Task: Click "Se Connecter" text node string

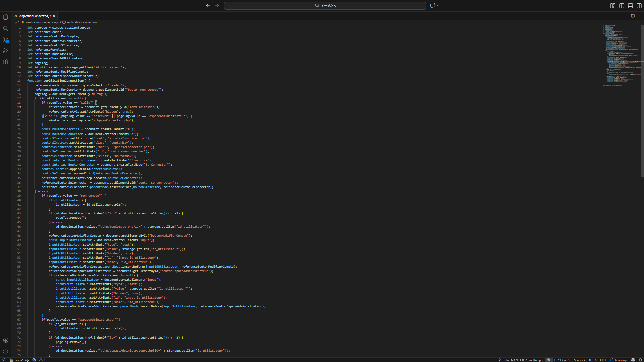Action: (x=156, y=165)
